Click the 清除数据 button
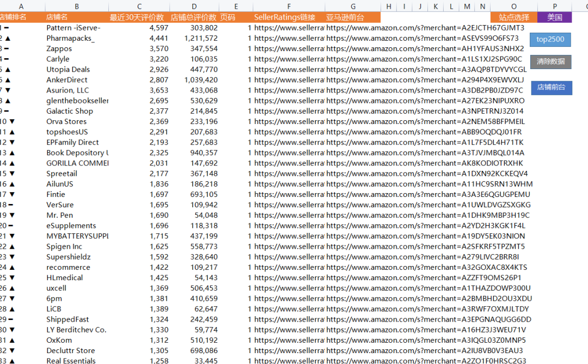Screen dimensions: 588x364 point(550,61)
